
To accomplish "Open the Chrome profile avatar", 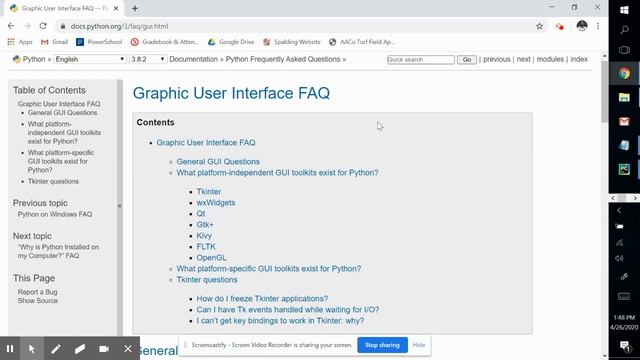I will (582, 26).
